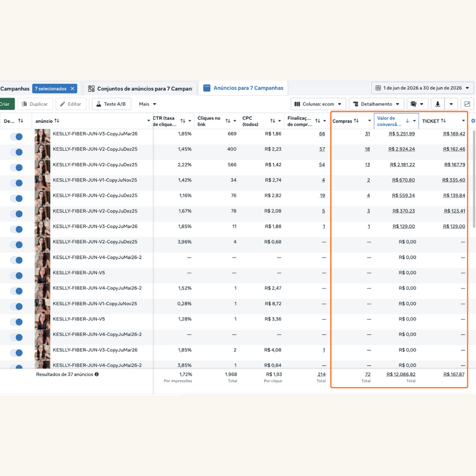The width and height of the screenshot is (476, 476).
Task: Open the charts view icon
Action: click(x=467, y=104)
